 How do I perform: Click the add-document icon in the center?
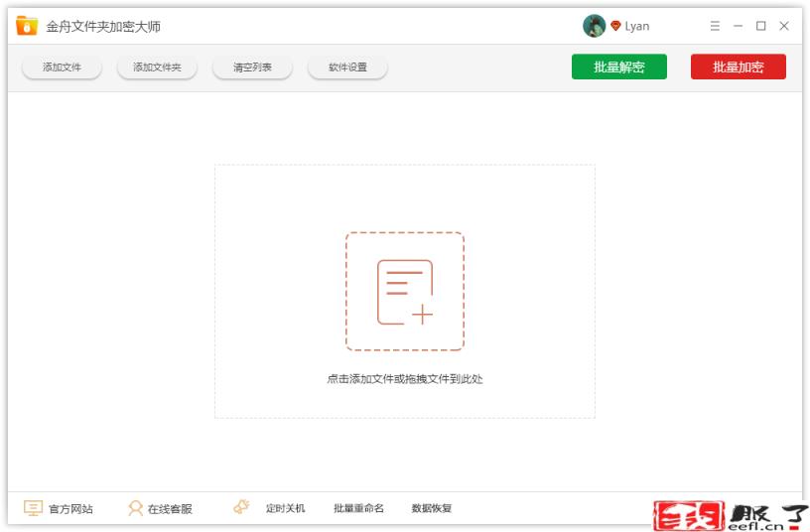(405, 292)
